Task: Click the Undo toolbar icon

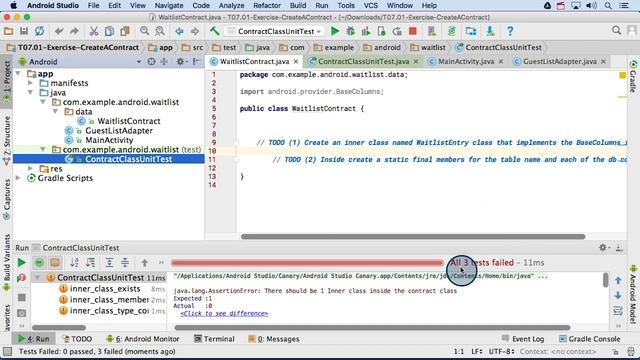Action: click(x=59, y=31)
